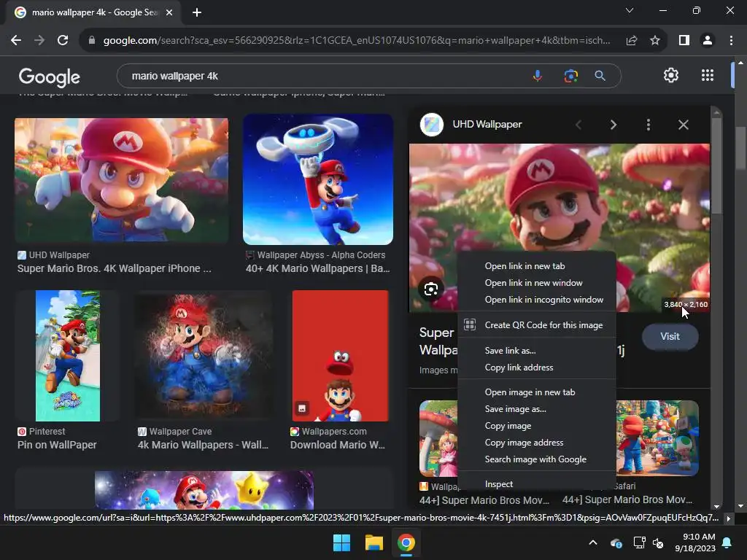Open the Wallpapers.com red Mario thumbnail
Viewport: 747px width, 560px height.
pos(340,356)
